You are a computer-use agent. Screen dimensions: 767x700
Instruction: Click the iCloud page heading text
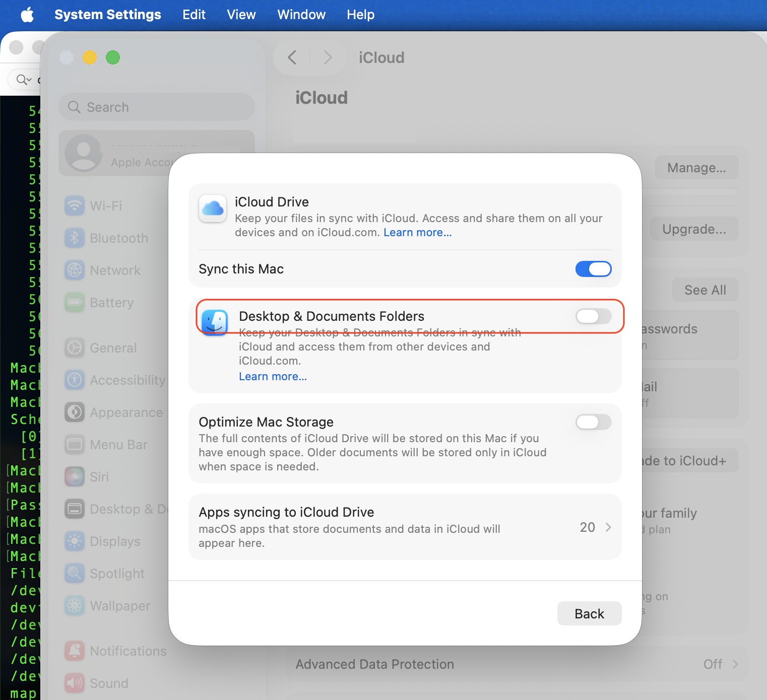coord(322,98)
